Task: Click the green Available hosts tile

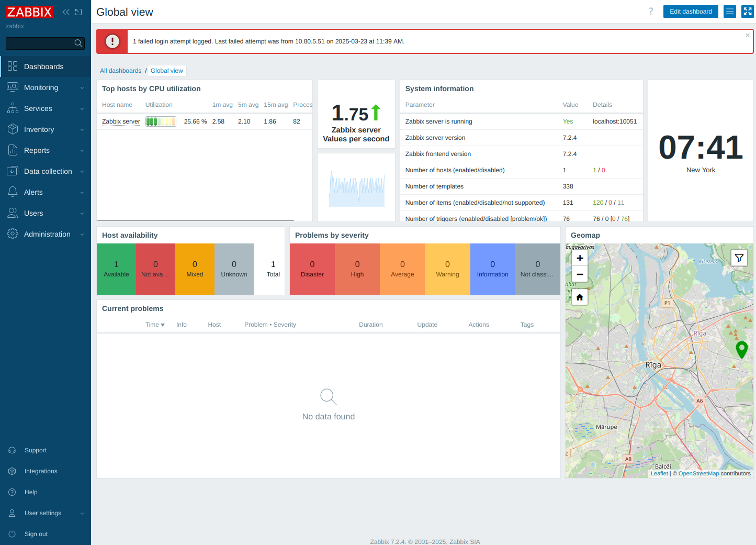Action: point(116,269)
